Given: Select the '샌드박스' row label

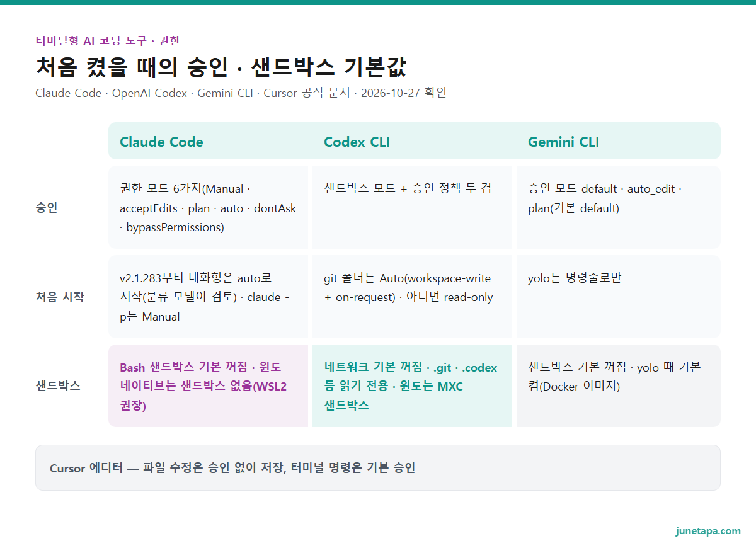Looking at the screenshot, I should [58, 385].
